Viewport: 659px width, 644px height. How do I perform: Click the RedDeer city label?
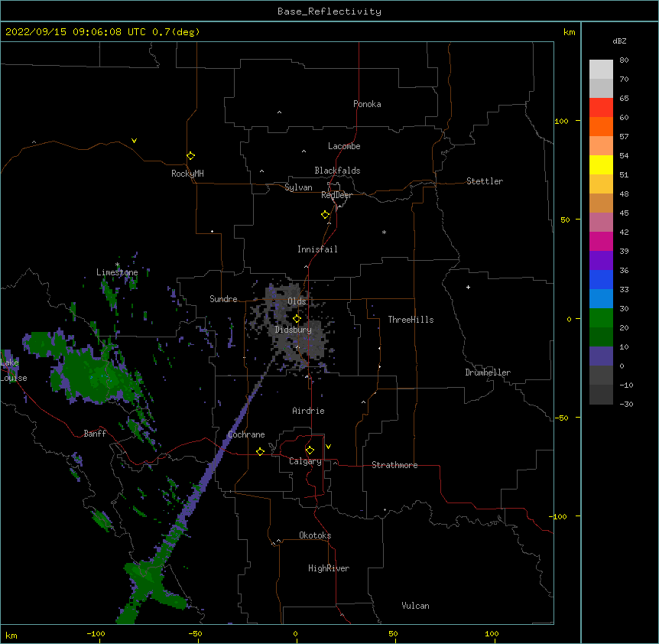click(336, 195)
